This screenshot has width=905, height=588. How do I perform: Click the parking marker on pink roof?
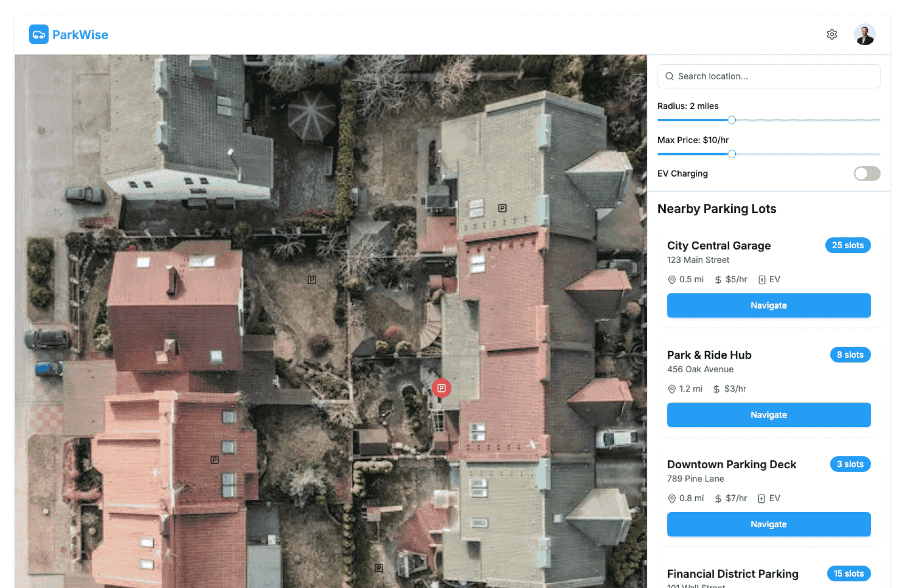point(214,459)
